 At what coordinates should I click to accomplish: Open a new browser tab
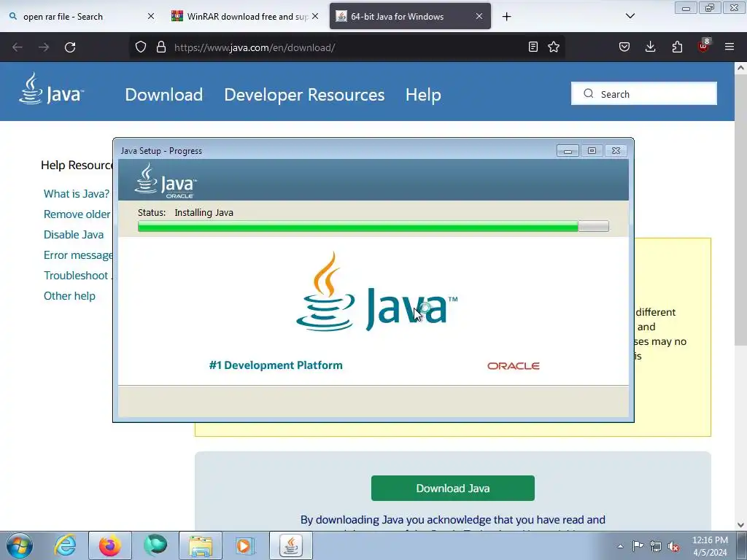506,17
